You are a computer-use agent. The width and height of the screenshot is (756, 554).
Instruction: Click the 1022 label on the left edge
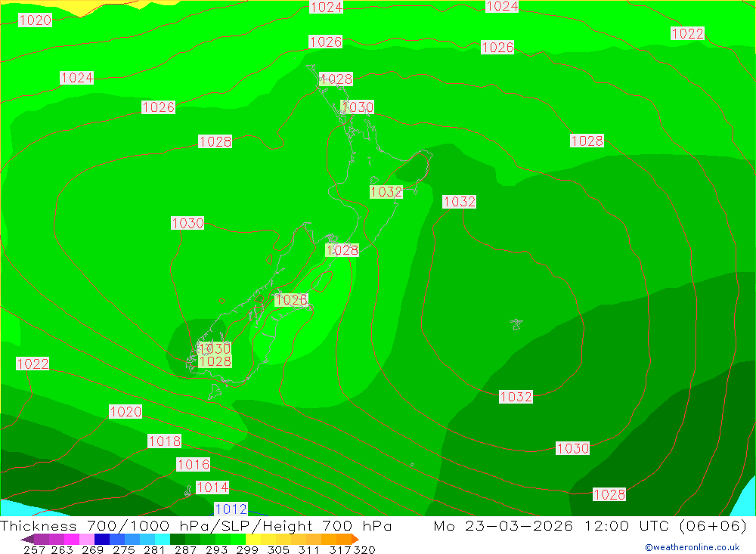33,364
